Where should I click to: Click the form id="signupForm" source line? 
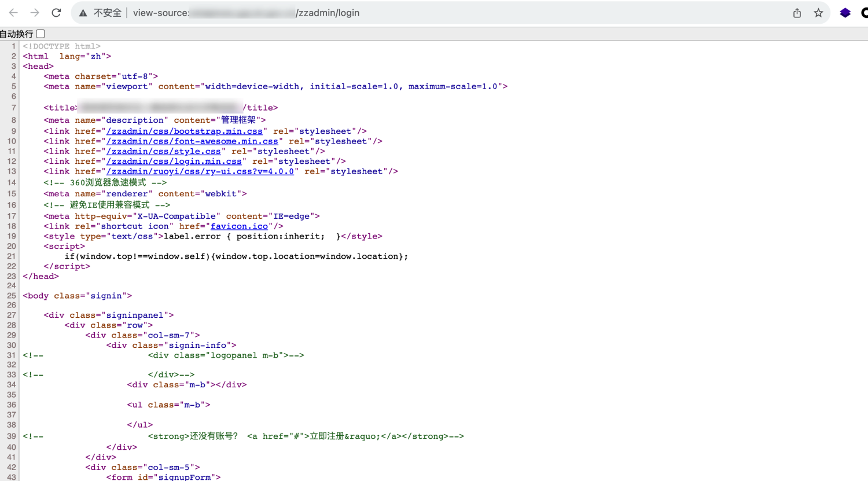click(163, 477)
